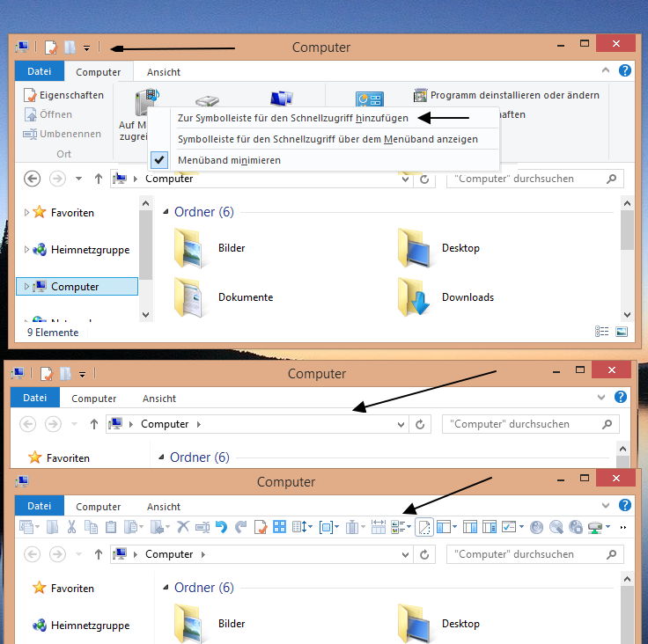
Task: Open Quick Access dropdown arrow in middle window title bar
Action: (83, 375)
